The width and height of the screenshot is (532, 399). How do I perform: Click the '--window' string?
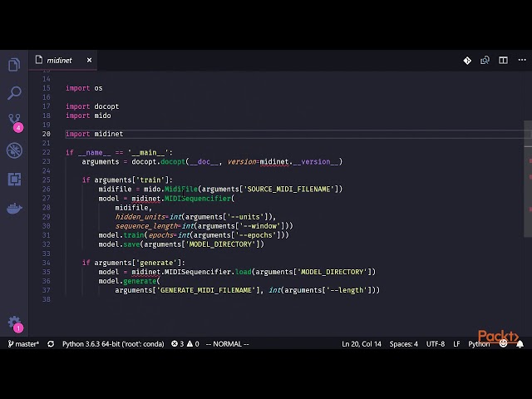[x=260, y=226]
